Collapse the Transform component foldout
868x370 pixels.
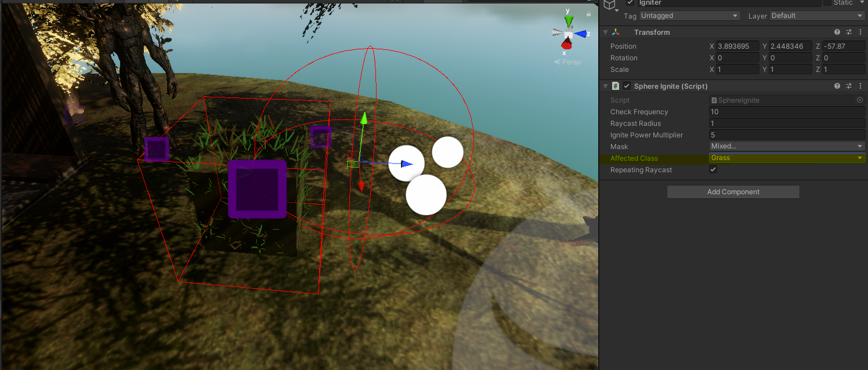pyautogui.click(x=605, y=32)
